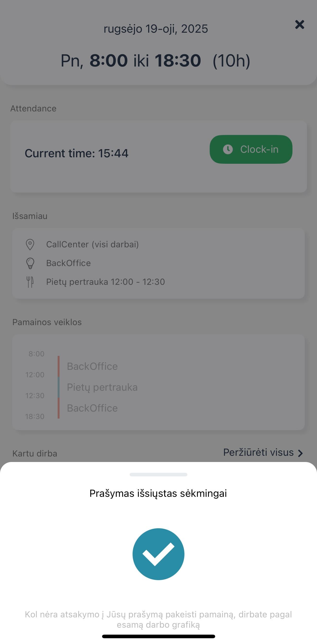Screen dimensions: 317x644
Task: Grab the bottom sheet drag handle
Action: coord(158,474)
